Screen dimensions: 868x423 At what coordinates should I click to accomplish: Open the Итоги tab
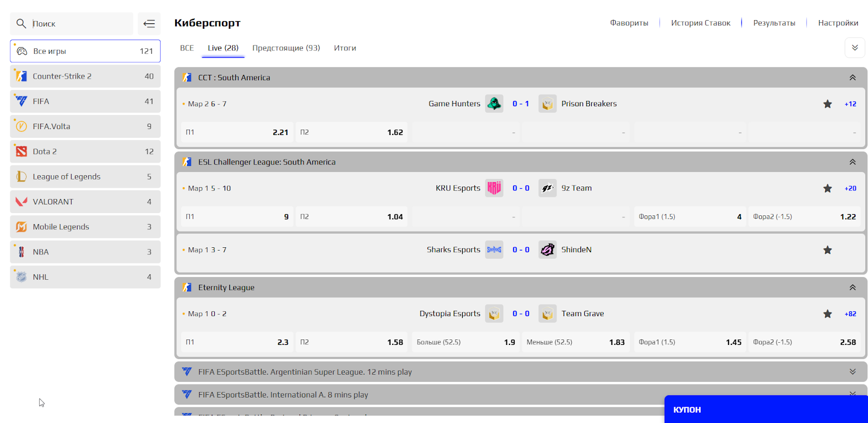[345, 48]
